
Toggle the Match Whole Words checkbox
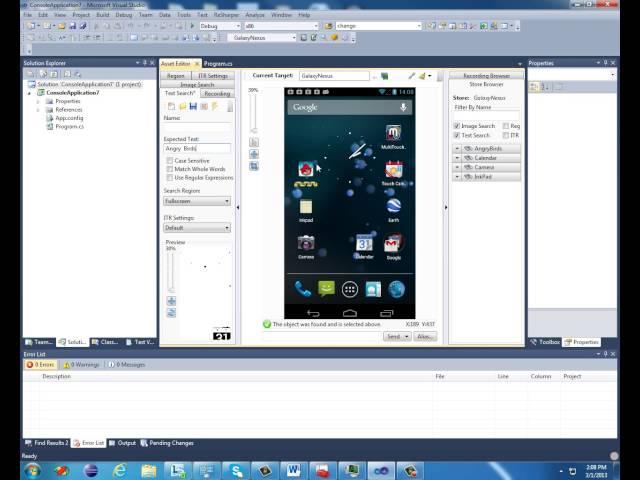coord(170,169)
